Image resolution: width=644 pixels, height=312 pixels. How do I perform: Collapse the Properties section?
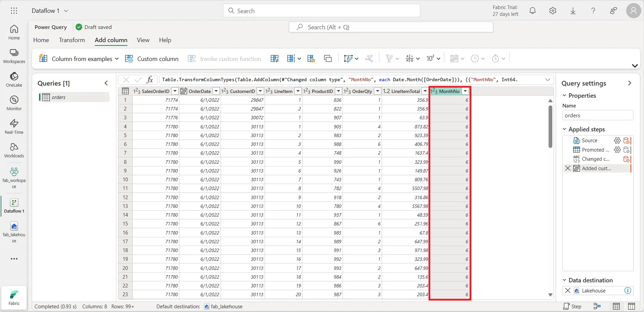tap(564, 95)
